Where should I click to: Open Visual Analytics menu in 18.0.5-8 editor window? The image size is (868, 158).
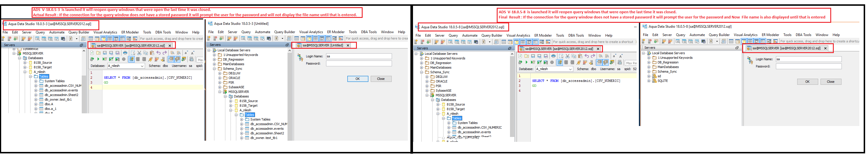pos(518,35)
